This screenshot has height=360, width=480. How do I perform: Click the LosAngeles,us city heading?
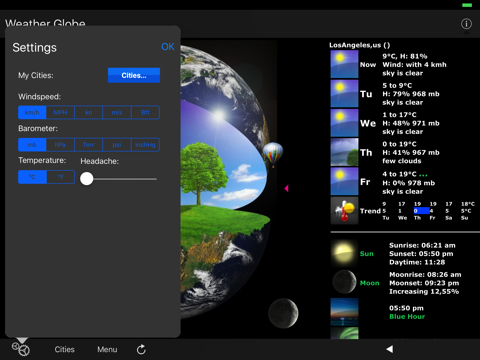tap(360, 45)
